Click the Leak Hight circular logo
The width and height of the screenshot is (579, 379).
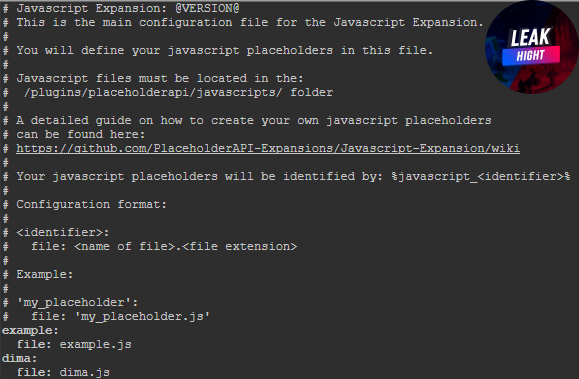(x=532, y=47)
